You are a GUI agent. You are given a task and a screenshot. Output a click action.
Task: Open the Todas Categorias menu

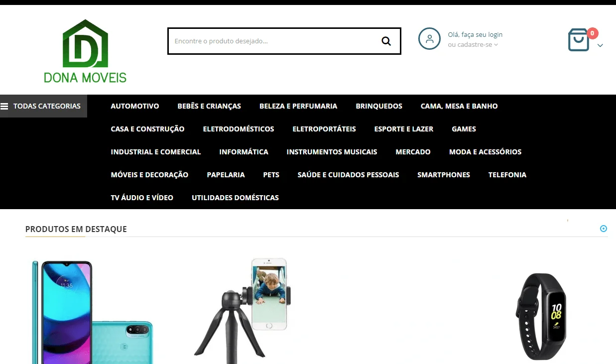point(43,106)
